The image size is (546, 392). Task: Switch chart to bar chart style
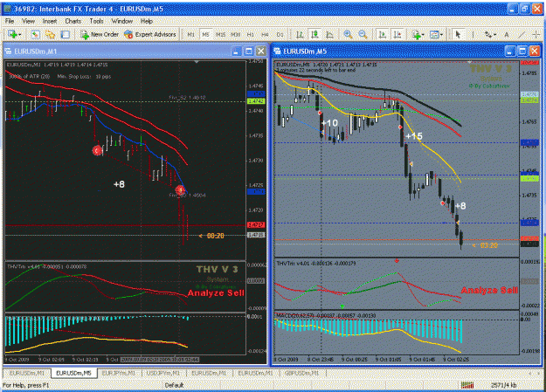click(x=300, y=34)
